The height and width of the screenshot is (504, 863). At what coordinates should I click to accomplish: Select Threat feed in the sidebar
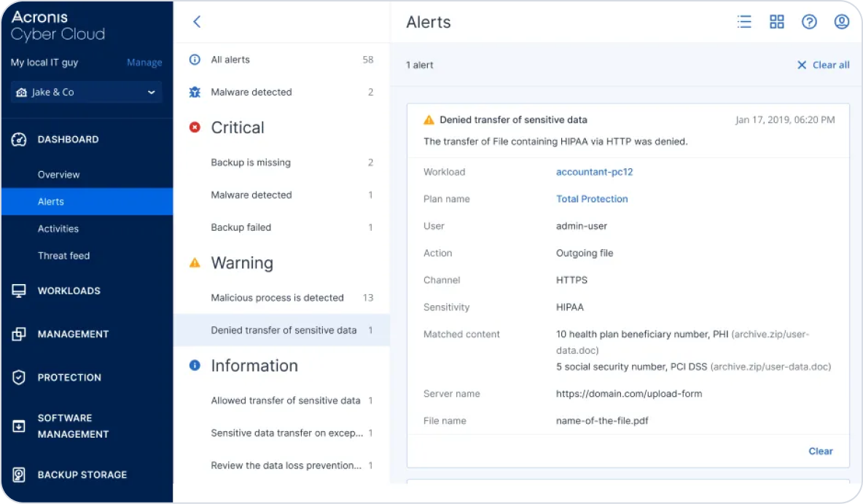(x=63, y=256)
